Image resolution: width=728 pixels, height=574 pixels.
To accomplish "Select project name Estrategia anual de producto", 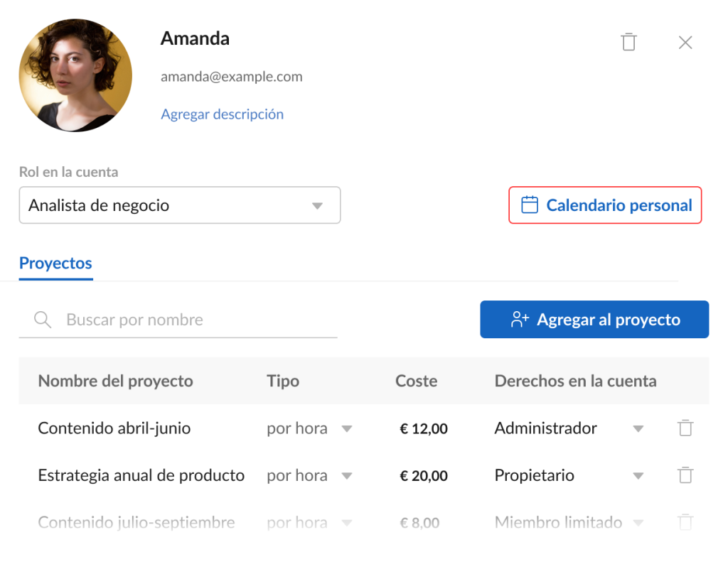I will [141, 476].
